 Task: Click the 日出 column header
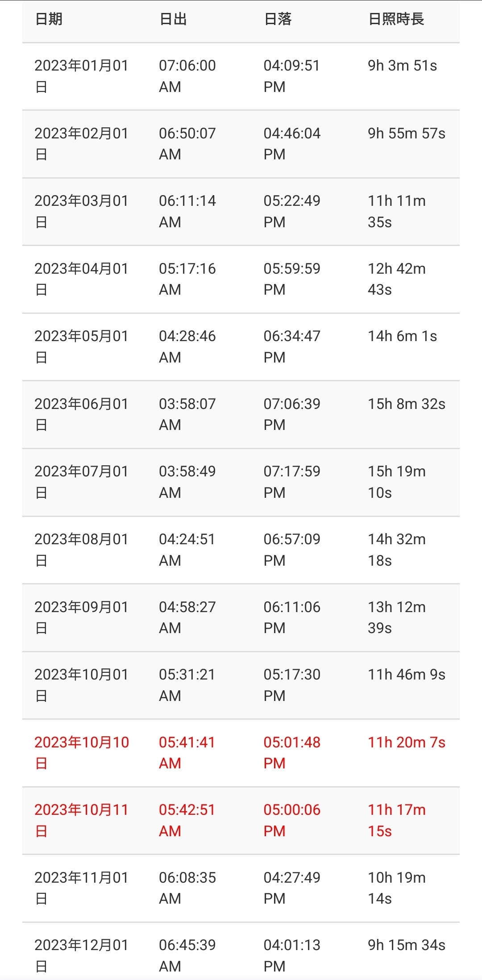coord(173,19)
